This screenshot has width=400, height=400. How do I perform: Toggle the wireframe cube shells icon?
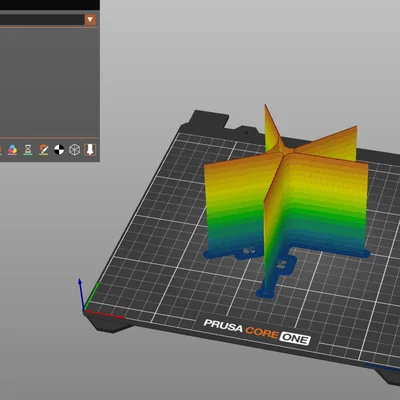click(x=74, y=150)
